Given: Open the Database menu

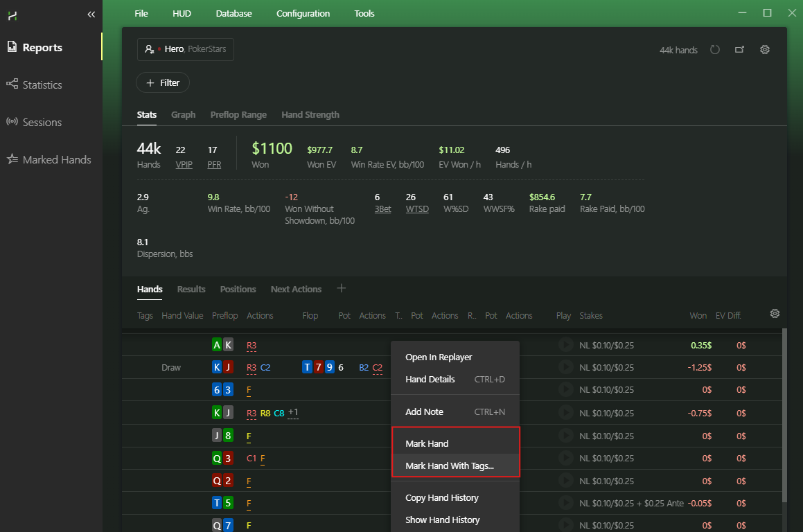Looking at the screenshot, I should [x=233, y=13].
